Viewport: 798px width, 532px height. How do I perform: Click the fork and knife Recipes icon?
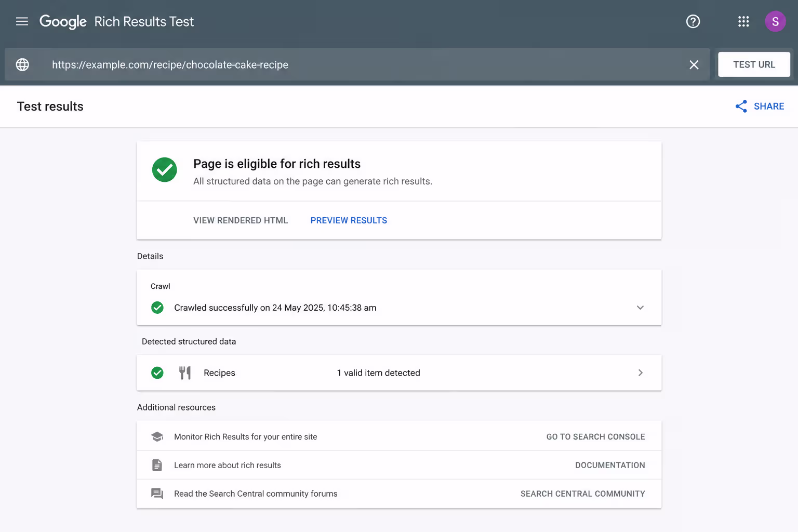[185, 373]
